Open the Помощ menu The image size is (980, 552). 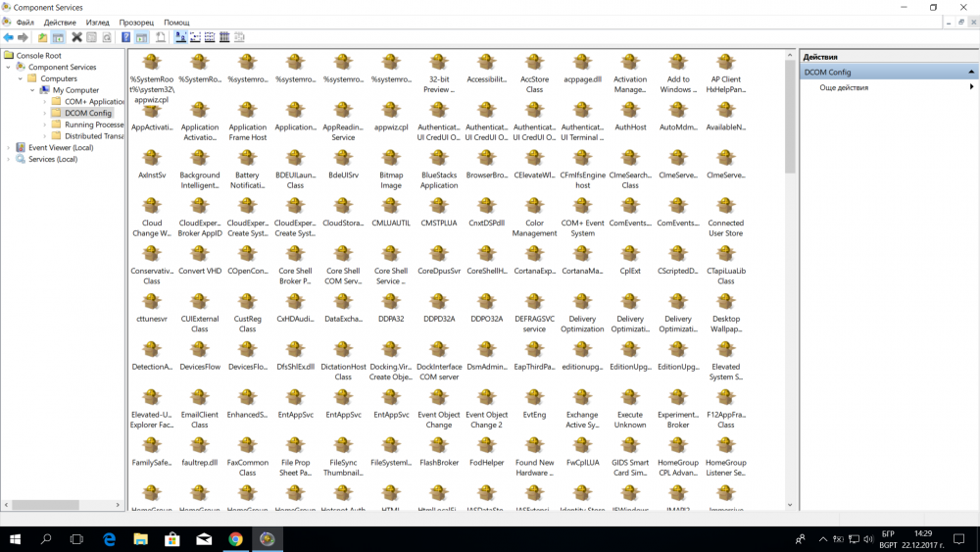(x=176, y=22)
